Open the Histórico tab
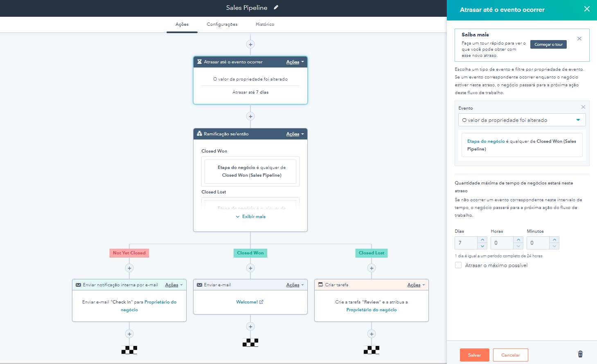The width and height of the screenshot is (597, 364). click(264, 24)
